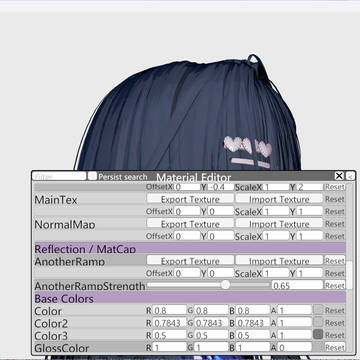Image resolution: width=360 pixels, height=360 pixels.
Task: Adjust the AnotherRampStrength slider handle
Action: pyautogui.click(x=226, y=285)
